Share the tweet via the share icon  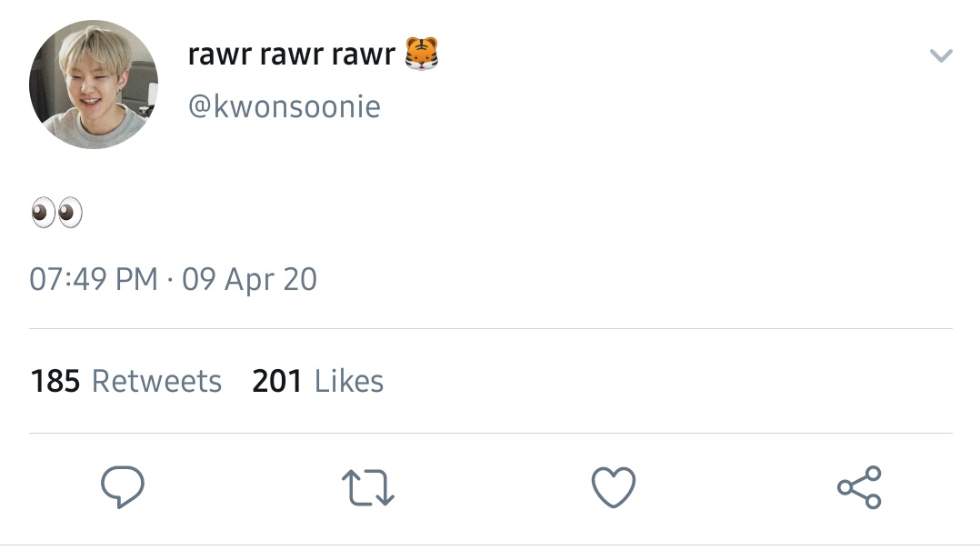coord(859,487)
